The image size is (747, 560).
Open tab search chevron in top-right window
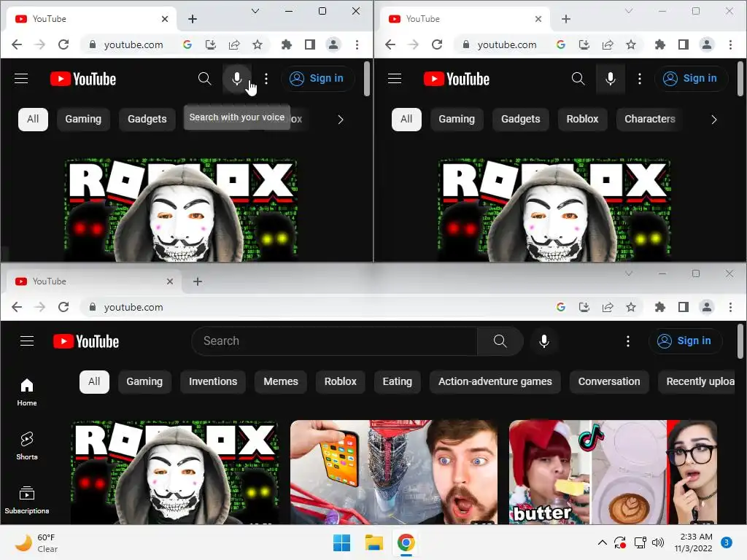629,11
